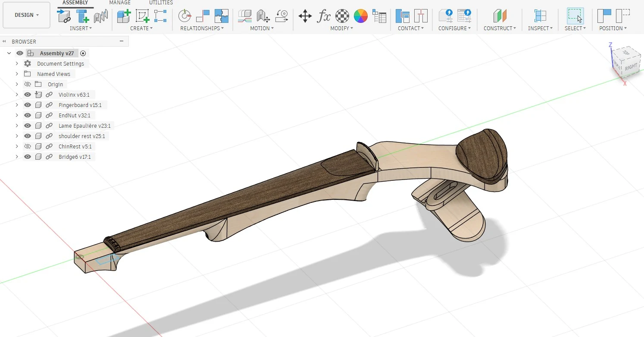Hide the Fingerboard v15:1 component
Screen dimensions: 644x337
click(x=28, y=105)
